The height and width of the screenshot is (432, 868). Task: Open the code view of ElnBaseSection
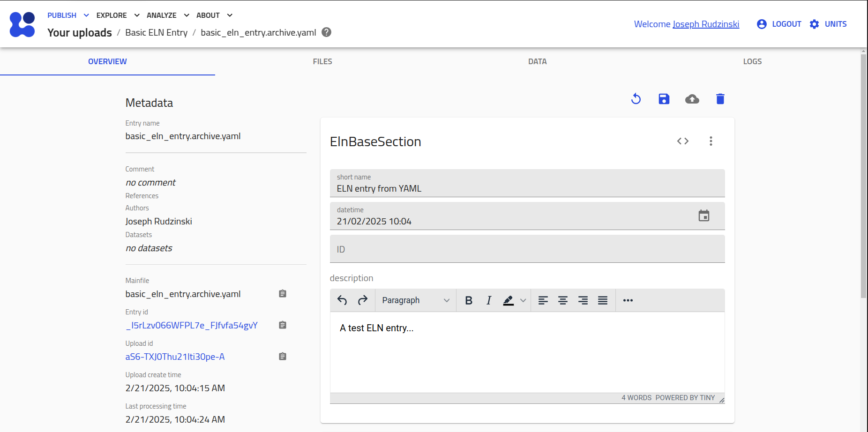point(683,141)
